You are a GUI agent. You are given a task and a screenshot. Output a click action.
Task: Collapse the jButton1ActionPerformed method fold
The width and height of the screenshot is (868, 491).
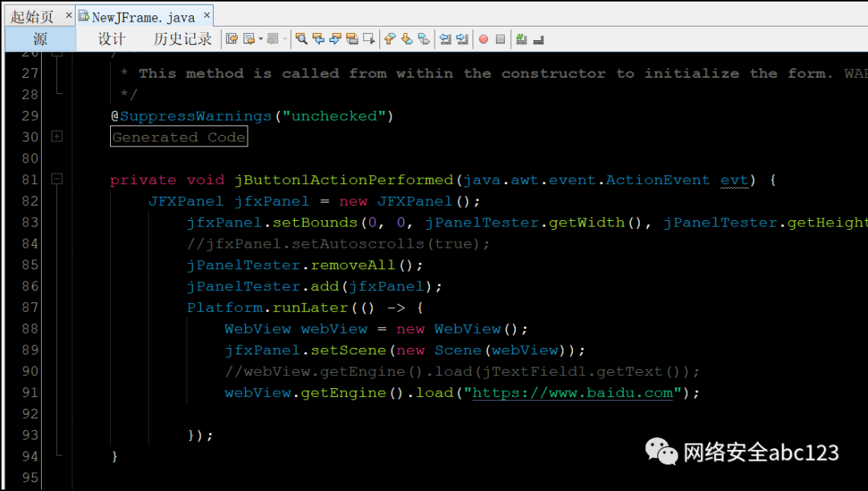coord(55,179)
